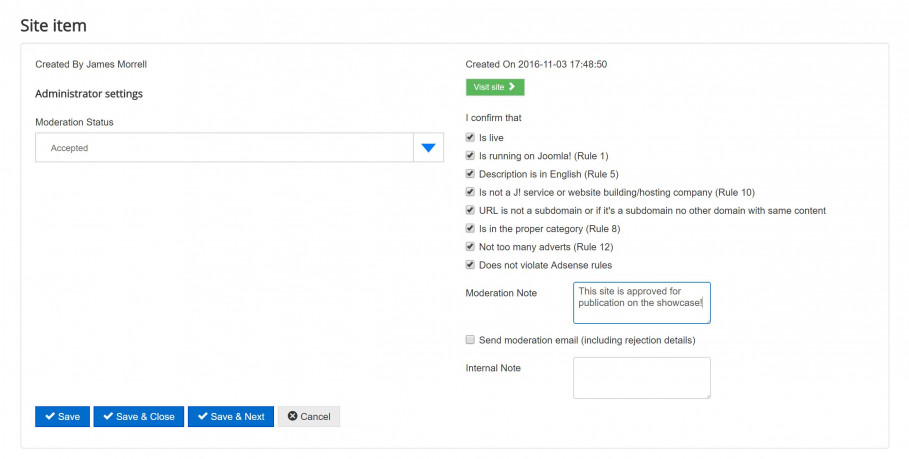Click the blue Moderation Status dropdown arrow
Viewport: 909px width, 459px height.
pos(428,148)
